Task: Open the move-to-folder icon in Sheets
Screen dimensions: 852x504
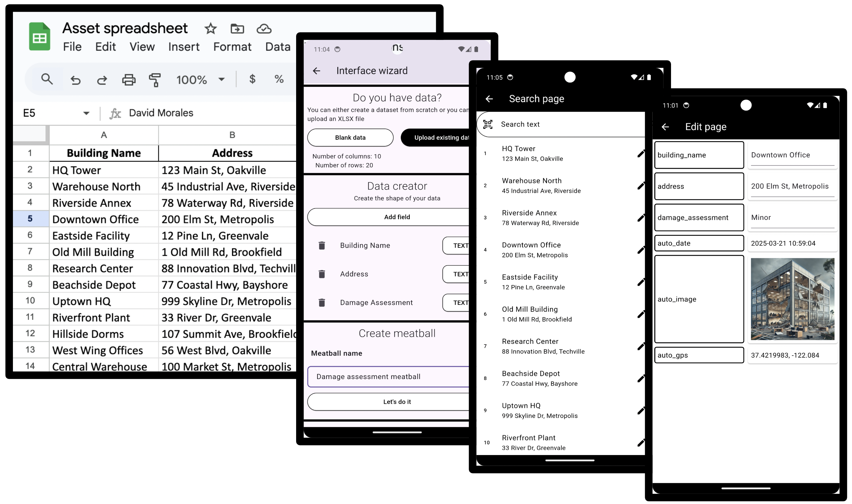Action: coord(237,29)
